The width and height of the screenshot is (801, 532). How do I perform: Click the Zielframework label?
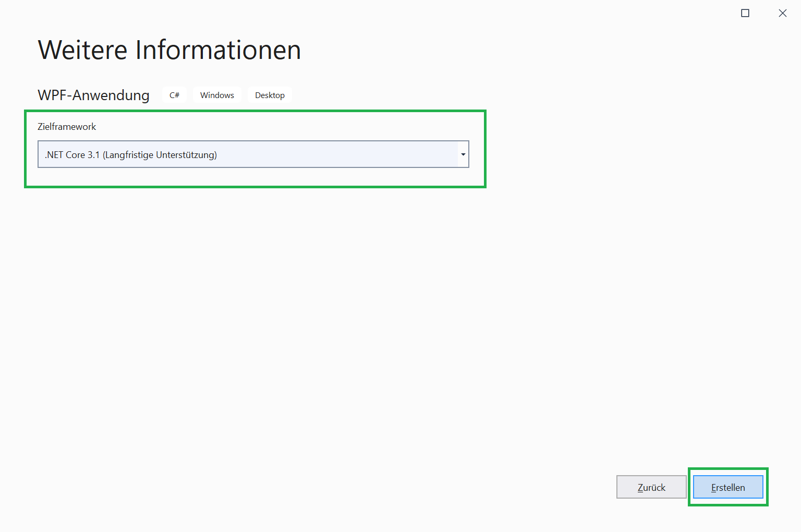point(67,127)
